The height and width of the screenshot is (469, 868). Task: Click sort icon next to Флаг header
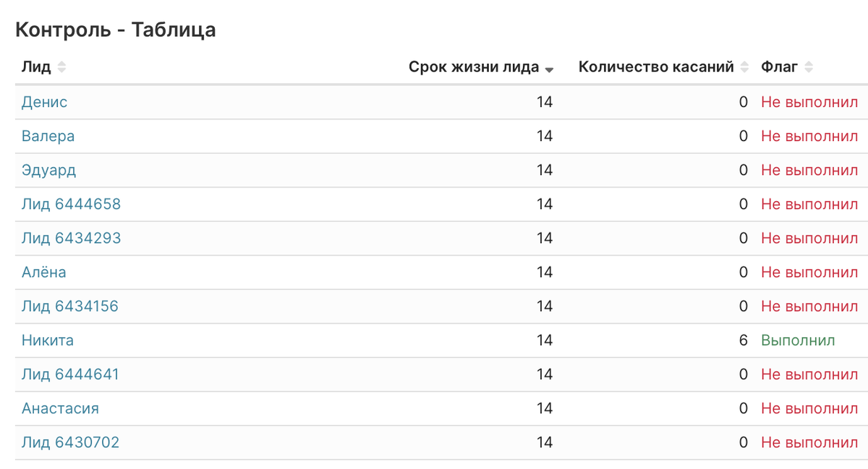[x=809, y=67]
